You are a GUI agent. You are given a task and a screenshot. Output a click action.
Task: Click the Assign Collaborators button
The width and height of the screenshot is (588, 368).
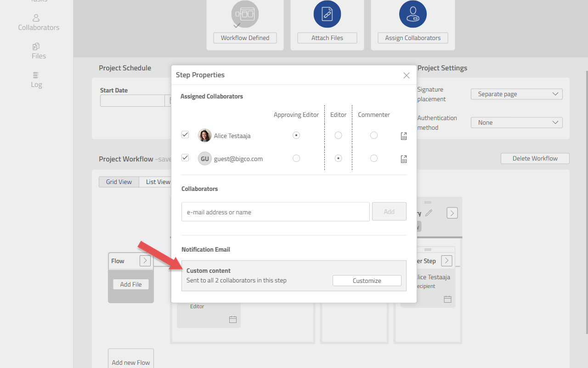[413, 38]
